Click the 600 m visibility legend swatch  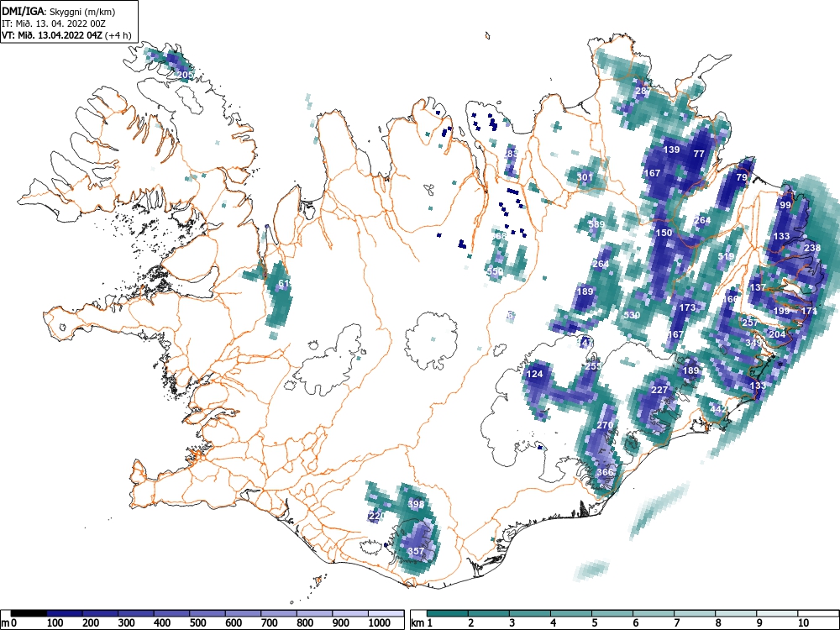coord(244,613)
